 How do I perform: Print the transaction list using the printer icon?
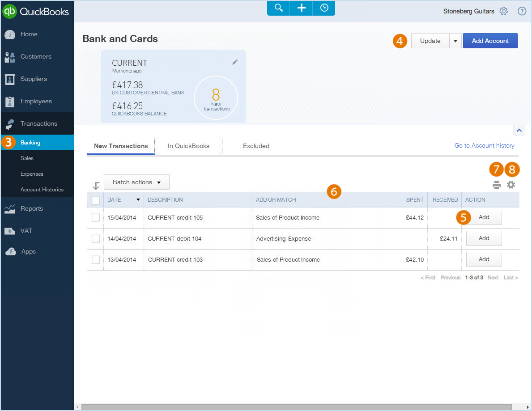tap(496, 184)
